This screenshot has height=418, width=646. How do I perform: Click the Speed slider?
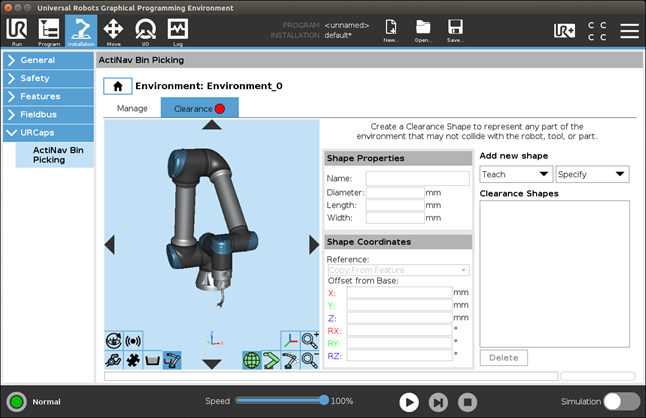(x=280, y=400)
